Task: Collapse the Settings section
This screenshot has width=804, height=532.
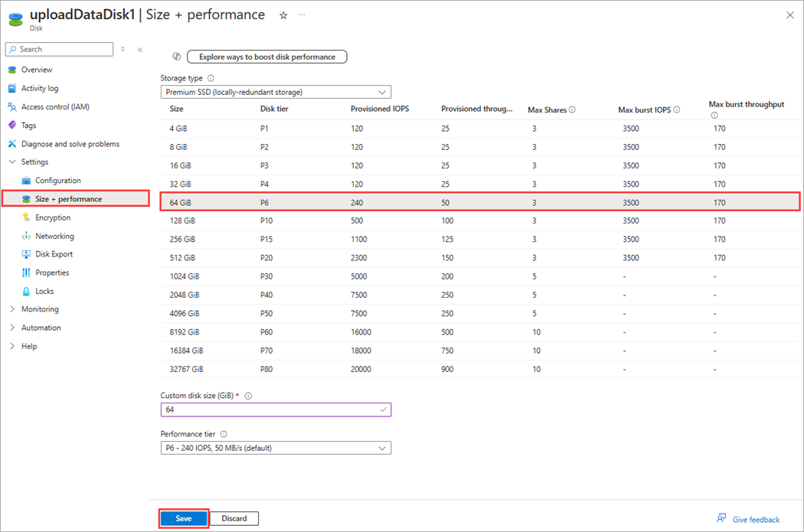Action: (x=12, y=162)
